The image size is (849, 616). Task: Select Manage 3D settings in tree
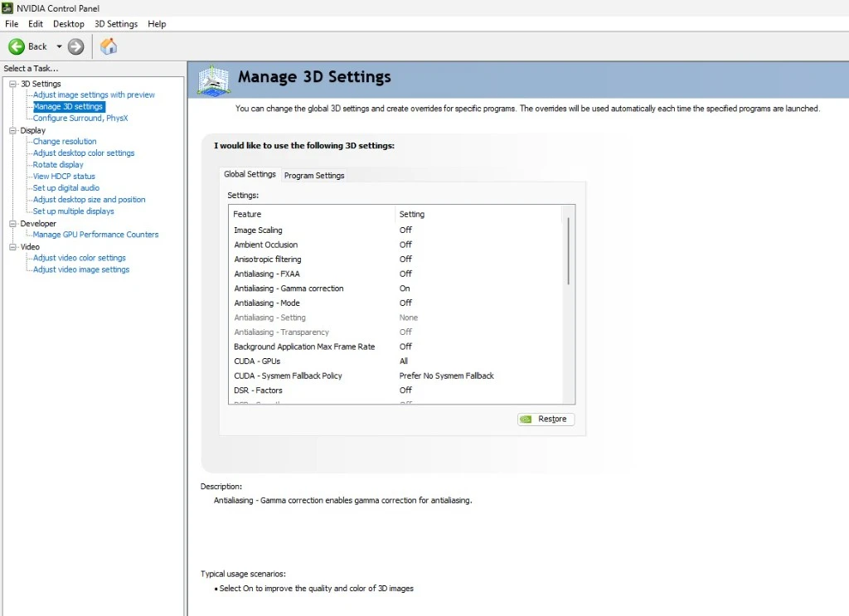tap(68, 107)
